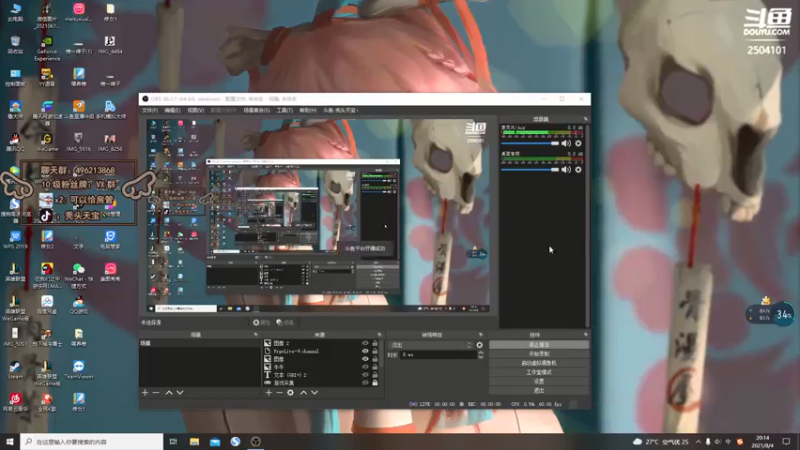800x450 pixels.
Task: Open the taskbar clock and date
Action: click(762, 441)
